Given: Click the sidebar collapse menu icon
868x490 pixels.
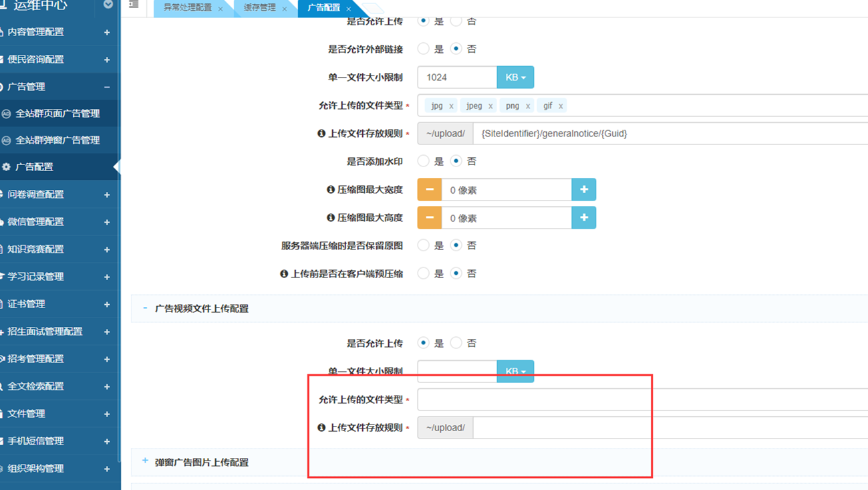Looking at the screenshot, I should (134, 5).
